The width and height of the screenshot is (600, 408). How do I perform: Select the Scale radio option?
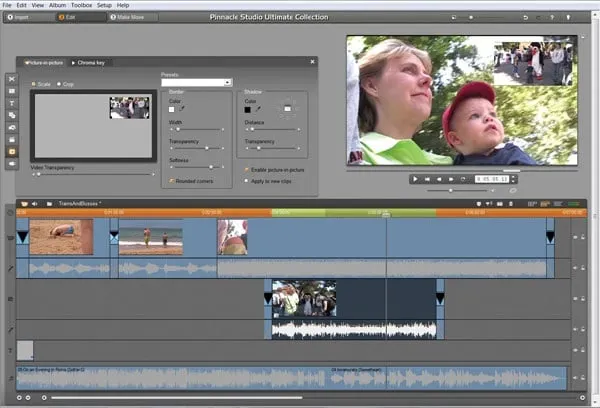point(33,84)
